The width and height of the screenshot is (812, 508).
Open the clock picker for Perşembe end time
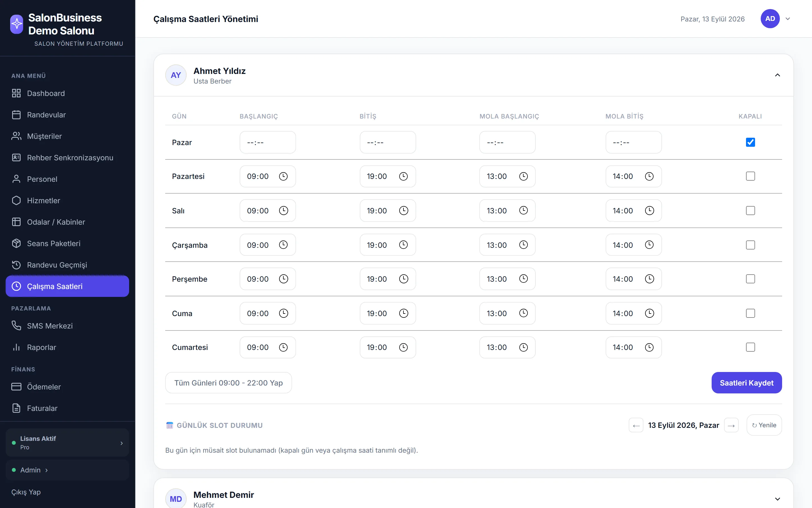(x=403, y=279)
